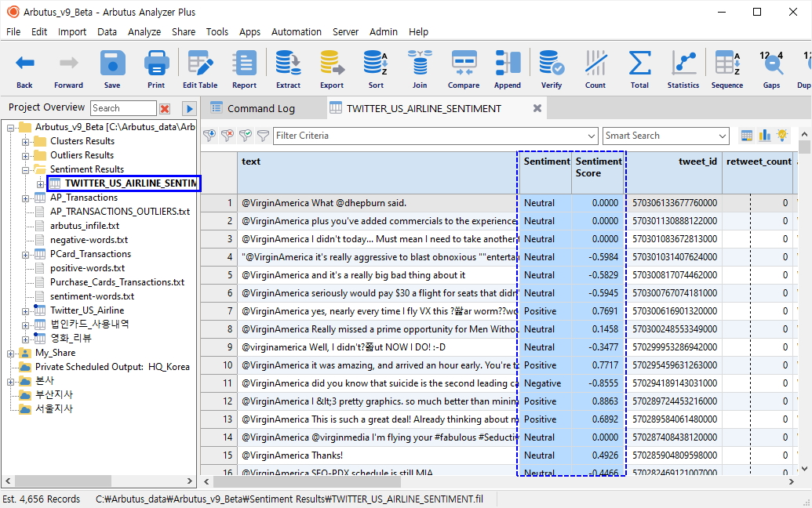This screenshot has height=508, width=812.
Task: Click the Export toolbar icon
Action: (x=331, y=69)
